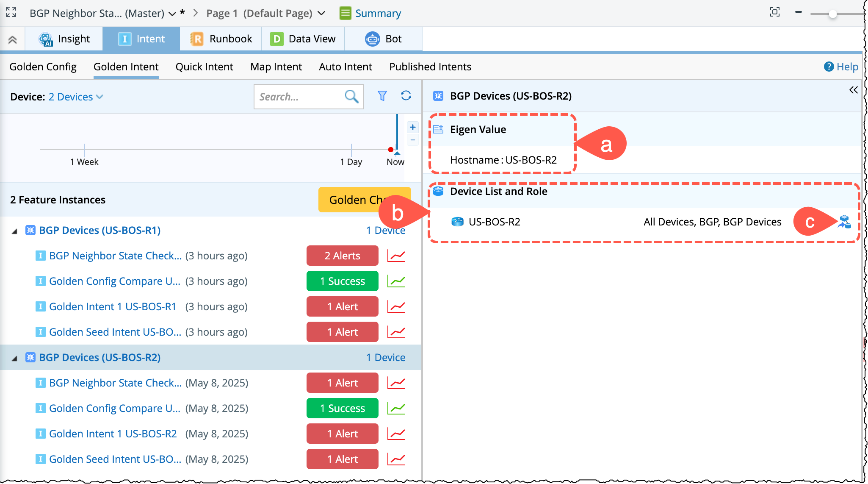Switch to the Runbook tab
868x484 pixels.
[x=221, y=39]
